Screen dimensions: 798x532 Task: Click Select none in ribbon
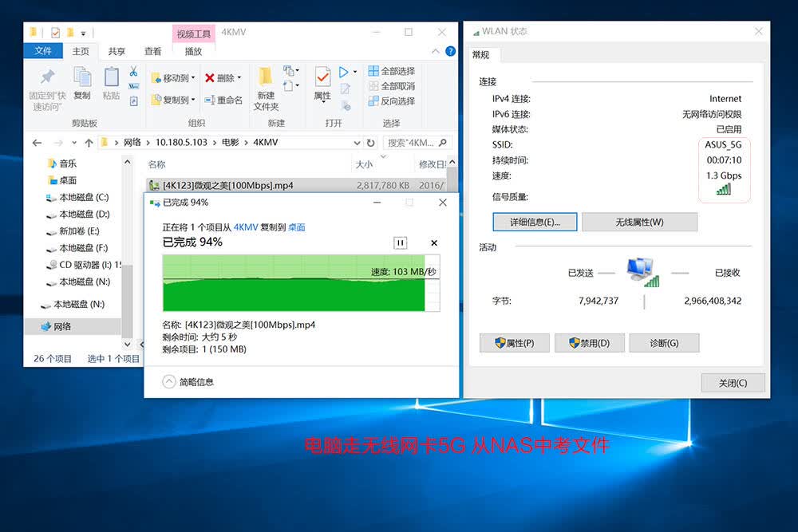coord(391,86)
